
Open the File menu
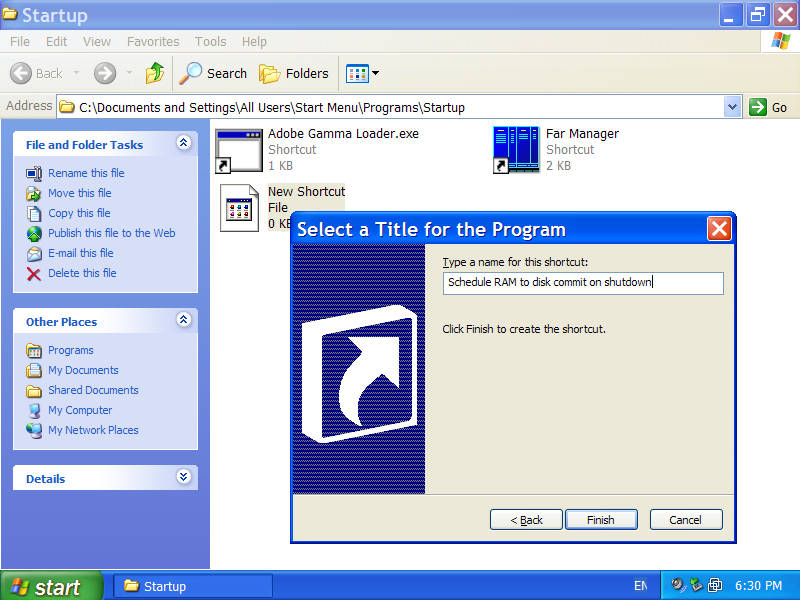pyautogui.click(x=20, y=42)
